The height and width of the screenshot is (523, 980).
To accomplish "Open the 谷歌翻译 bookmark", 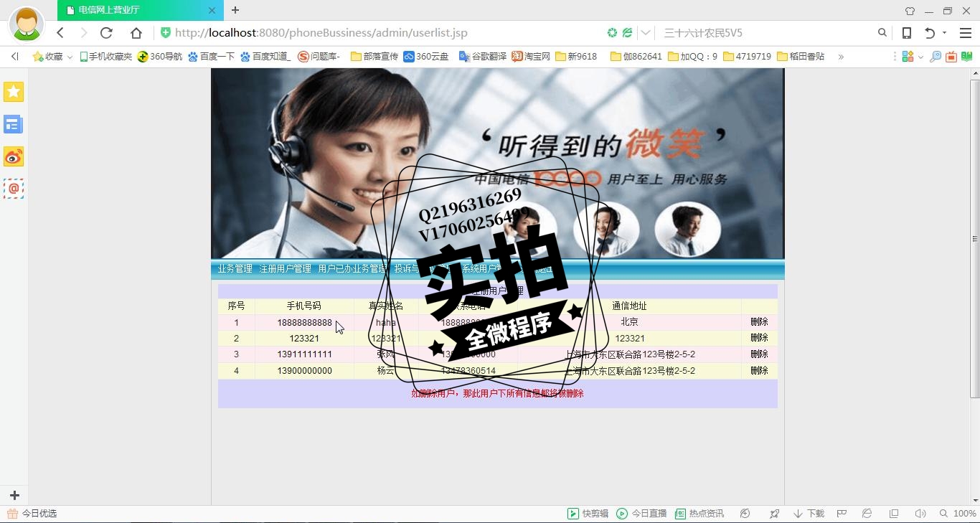I will 483,56.
